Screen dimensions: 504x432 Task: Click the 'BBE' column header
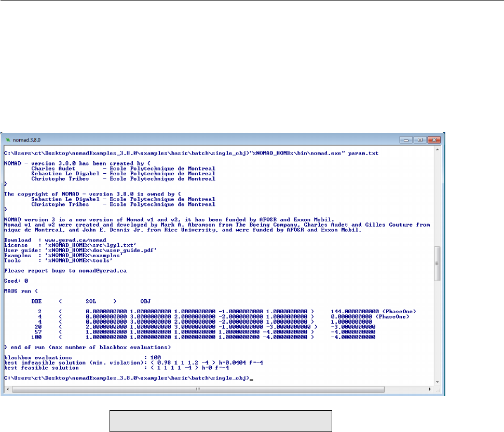click(36, 301)
